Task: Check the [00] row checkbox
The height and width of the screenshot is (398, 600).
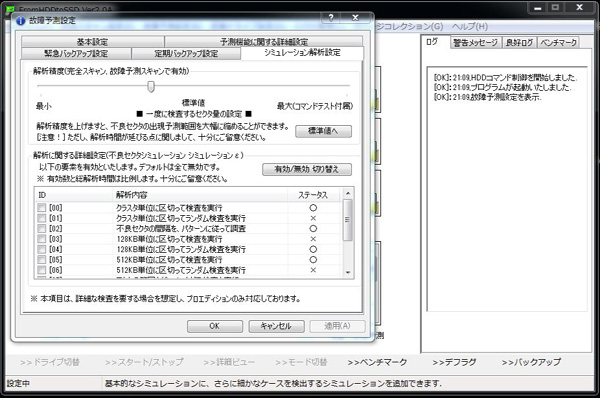Action: pyautogui.click(x=42, y=208)
